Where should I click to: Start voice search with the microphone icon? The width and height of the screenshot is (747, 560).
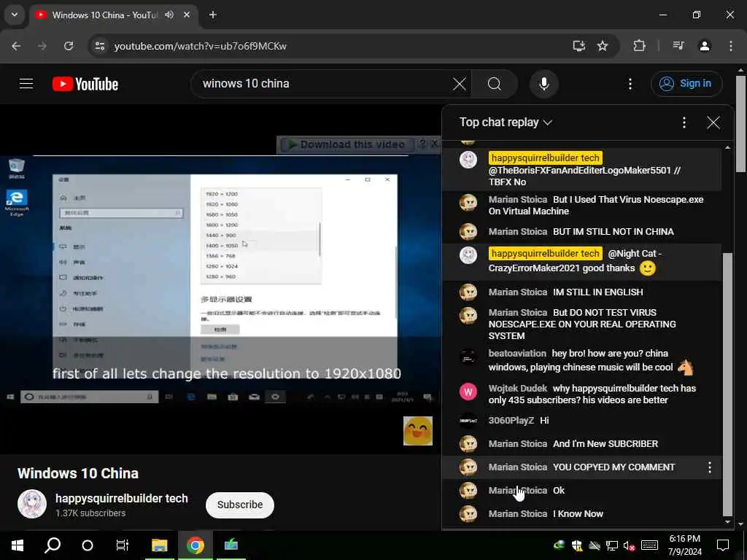[543, 84]
